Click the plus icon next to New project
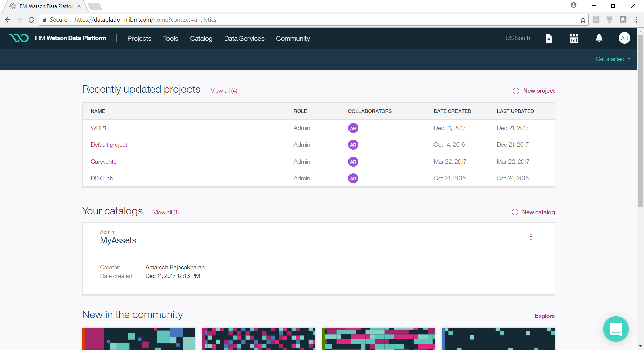The height and width of the screenshot is (350, 644). (x=516, y=91)
